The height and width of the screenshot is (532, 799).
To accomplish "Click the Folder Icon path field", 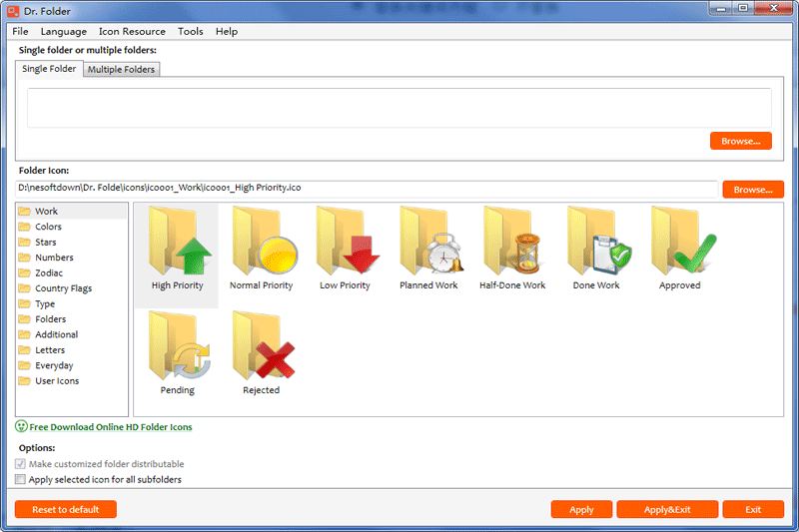I will [367, 188].
